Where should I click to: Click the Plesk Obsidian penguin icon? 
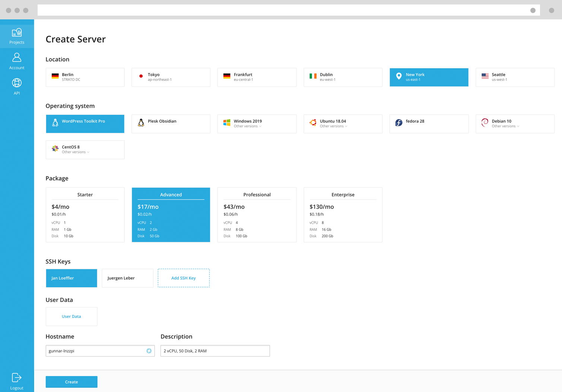tap(141, 123)
